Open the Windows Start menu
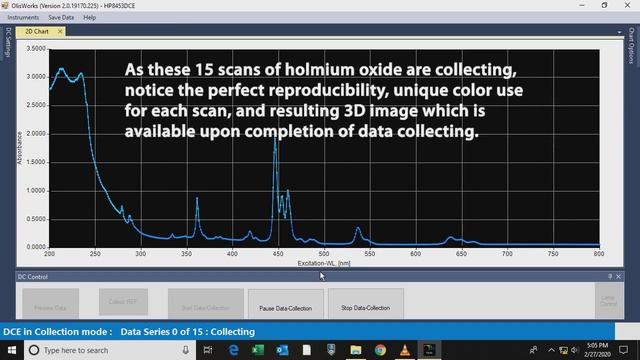Viewport: 640px width, 360px height. tap(12, 350)
